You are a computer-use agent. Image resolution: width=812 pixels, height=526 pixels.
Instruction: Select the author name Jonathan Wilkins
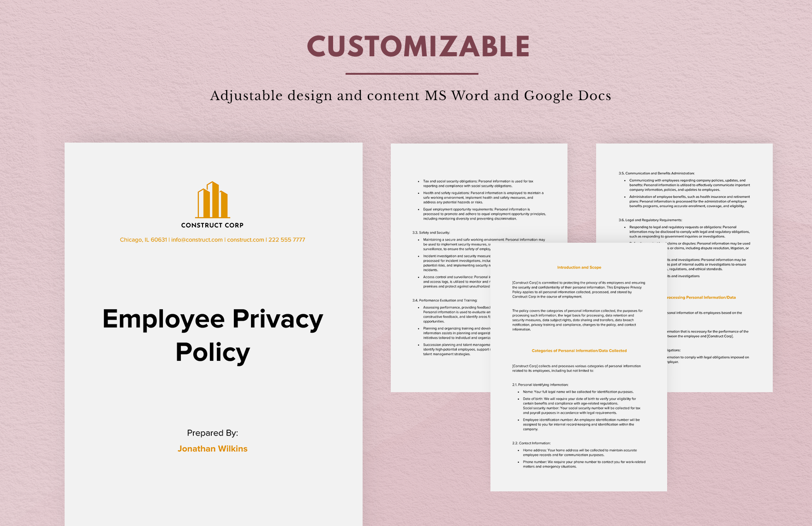(x=213, y=448)
